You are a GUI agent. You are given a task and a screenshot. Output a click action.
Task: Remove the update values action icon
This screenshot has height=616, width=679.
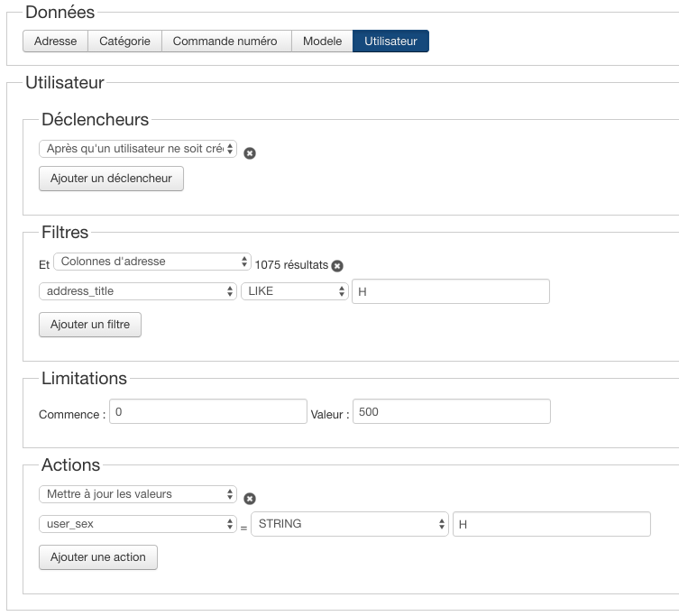(250, 499)
